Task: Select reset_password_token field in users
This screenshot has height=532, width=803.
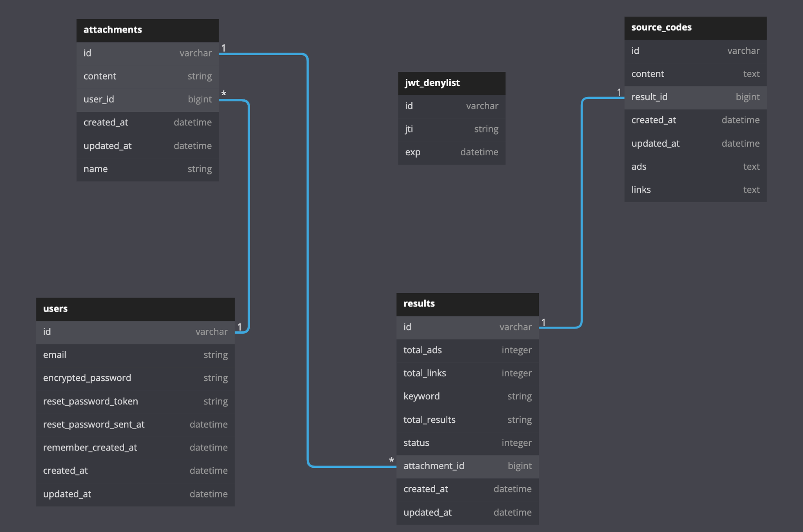Action: click(135, 401)
